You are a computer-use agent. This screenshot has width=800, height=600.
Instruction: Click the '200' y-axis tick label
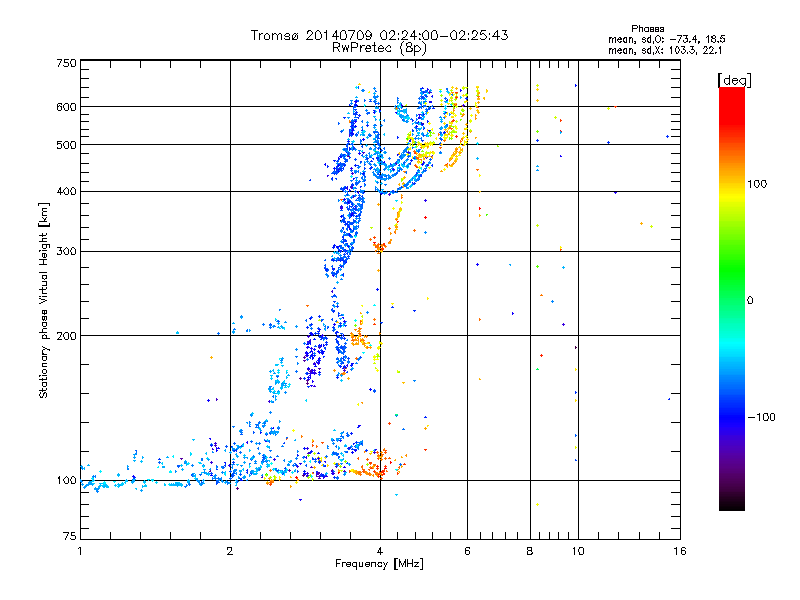click(x=66, y=336)
